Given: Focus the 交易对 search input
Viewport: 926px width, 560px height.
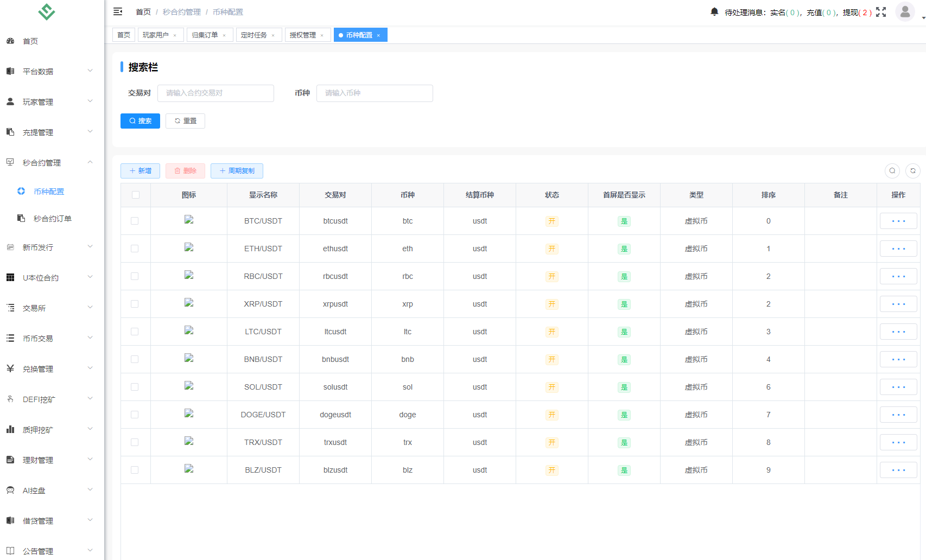Looking at the screenshot, I should pos(215,93).
